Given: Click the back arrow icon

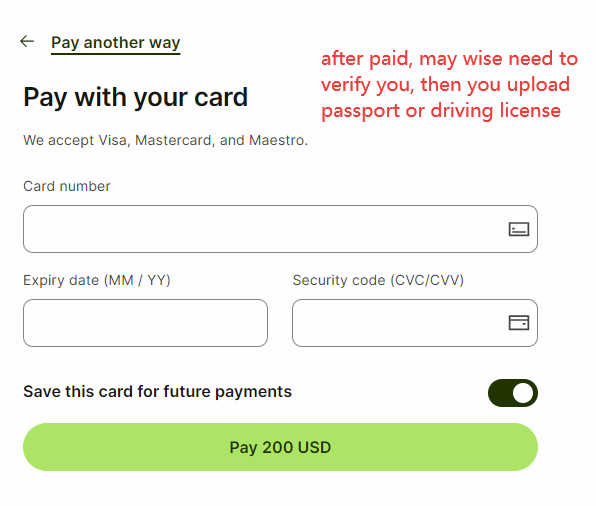Looking at the screenshot, I should pyautogui.click(x=27, y=41).
